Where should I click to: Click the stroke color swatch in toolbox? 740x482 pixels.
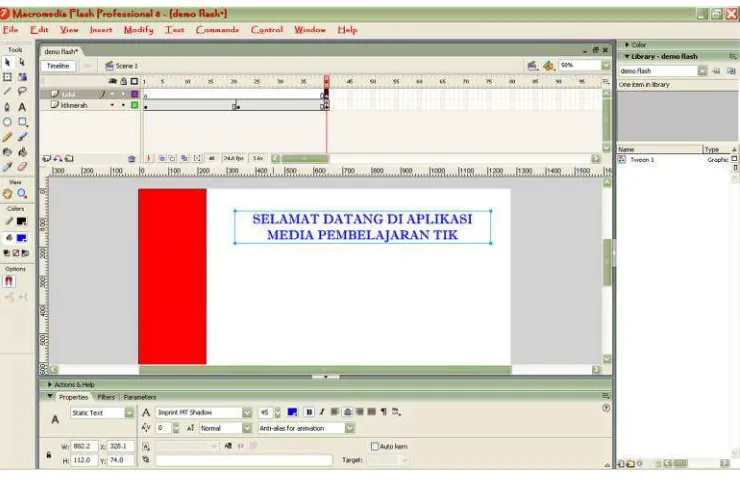[x=22, y=221]
